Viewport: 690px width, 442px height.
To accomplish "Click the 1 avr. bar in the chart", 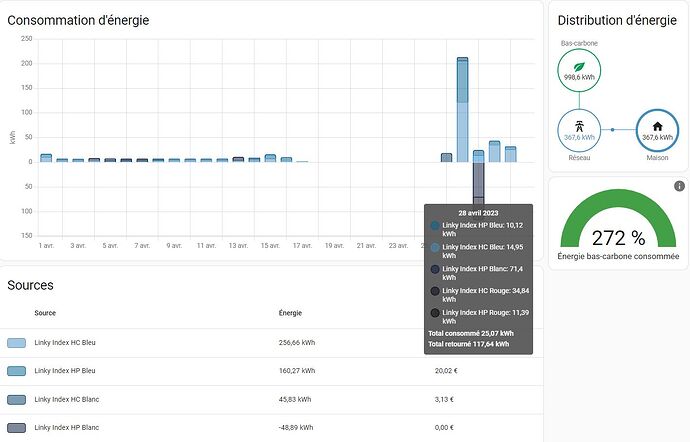I will tap(46, 158).
